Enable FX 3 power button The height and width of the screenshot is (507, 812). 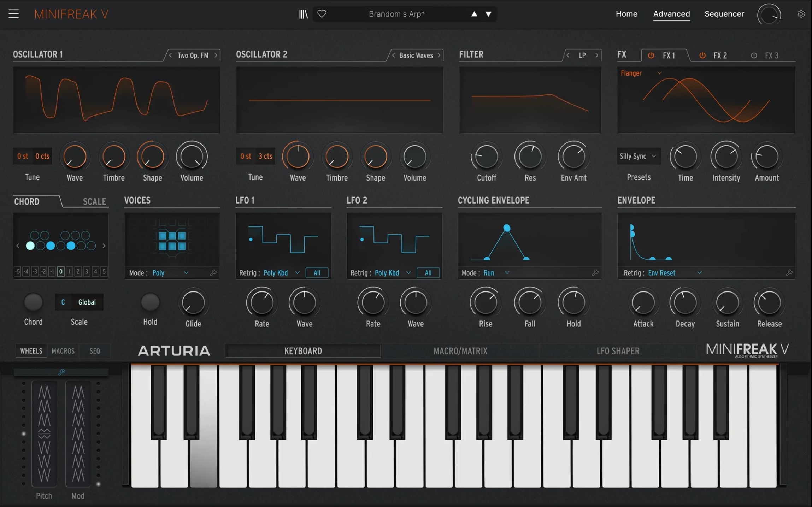(754, 55)
